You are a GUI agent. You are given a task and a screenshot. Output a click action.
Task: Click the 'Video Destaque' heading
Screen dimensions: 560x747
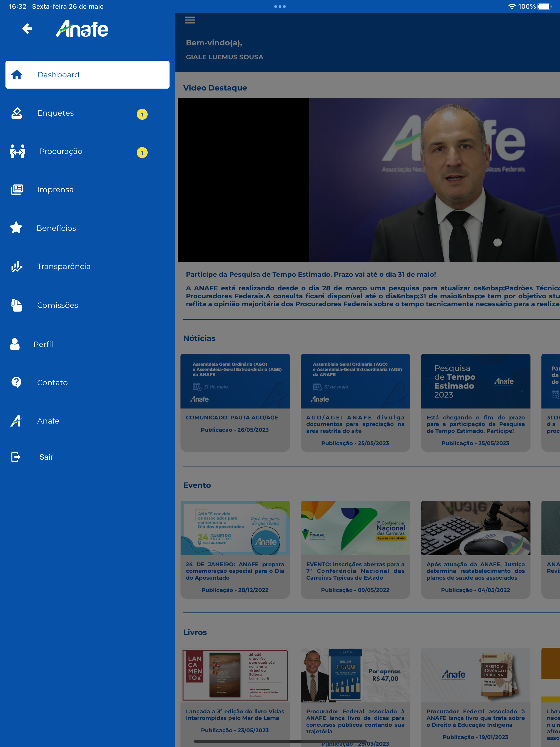tap(215, 88)
